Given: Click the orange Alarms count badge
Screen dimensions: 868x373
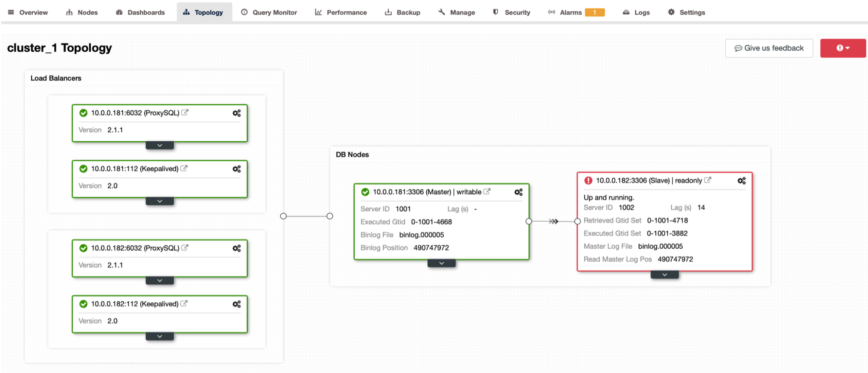Looking at the screenshot, I should pos(594,13).
